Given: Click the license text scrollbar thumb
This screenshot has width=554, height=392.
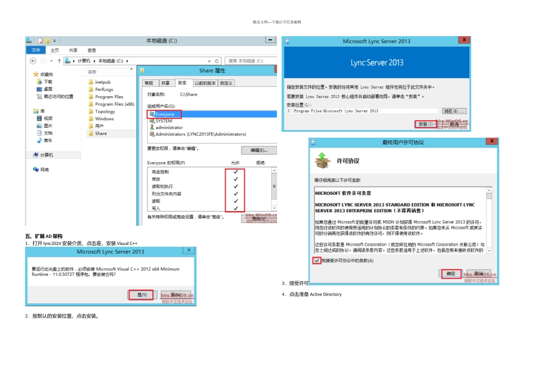Looking at the screenshot, I should coord(489,196).
